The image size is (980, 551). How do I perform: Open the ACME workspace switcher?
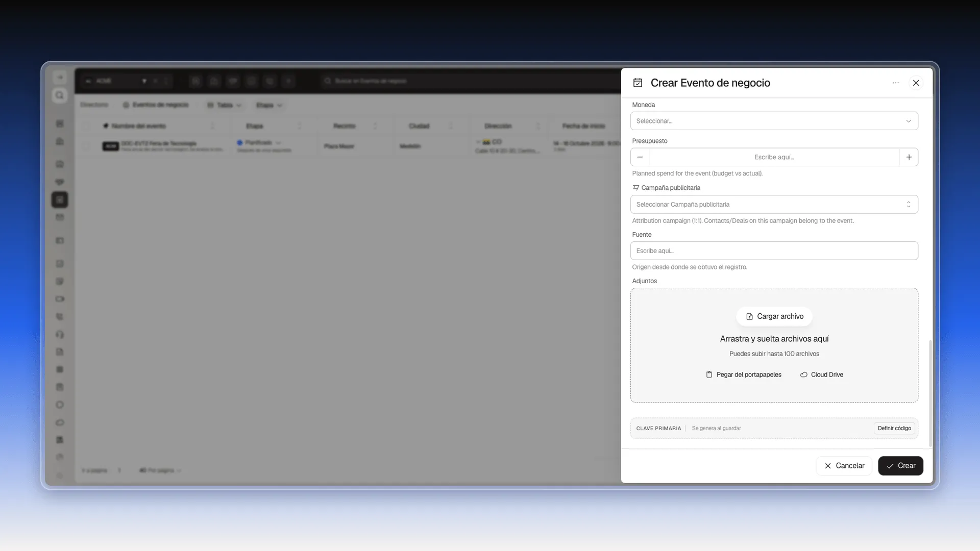point(115,81)
